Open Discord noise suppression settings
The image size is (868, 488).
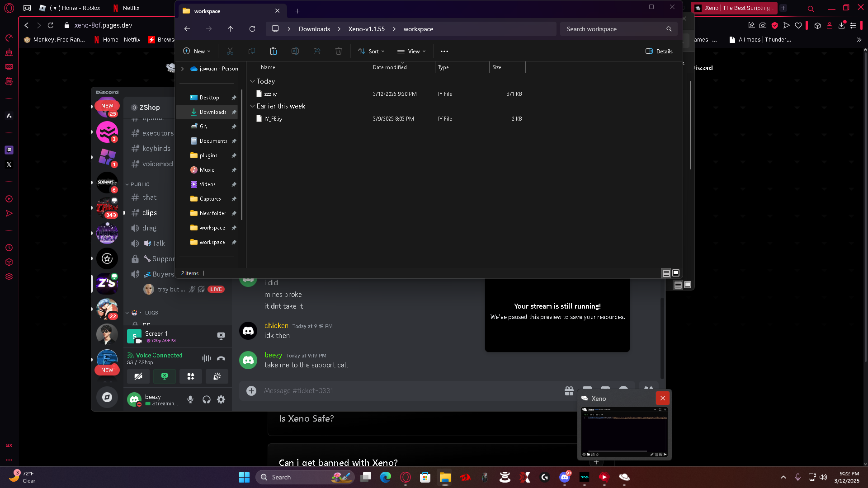click(x=207, y=358)
